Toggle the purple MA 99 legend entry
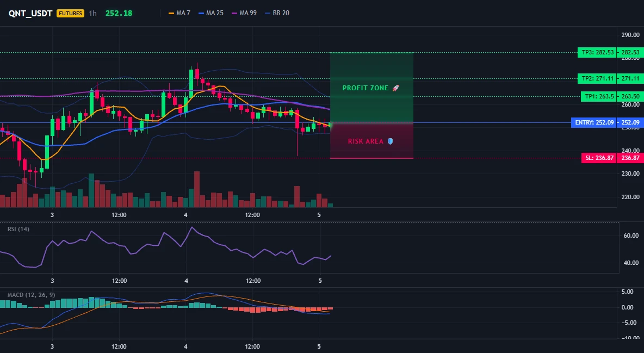 tap(244, 13)
